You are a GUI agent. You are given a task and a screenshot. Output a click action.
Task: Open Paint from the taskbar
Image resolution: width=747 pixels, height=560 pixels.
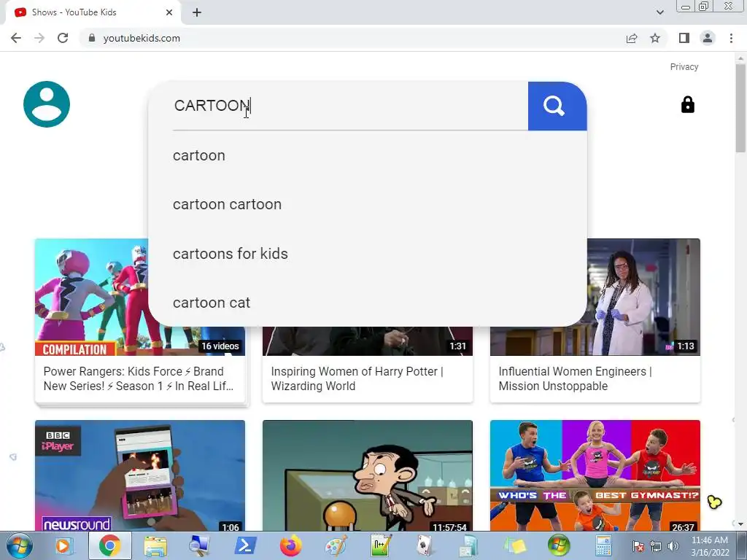point(336,545)
